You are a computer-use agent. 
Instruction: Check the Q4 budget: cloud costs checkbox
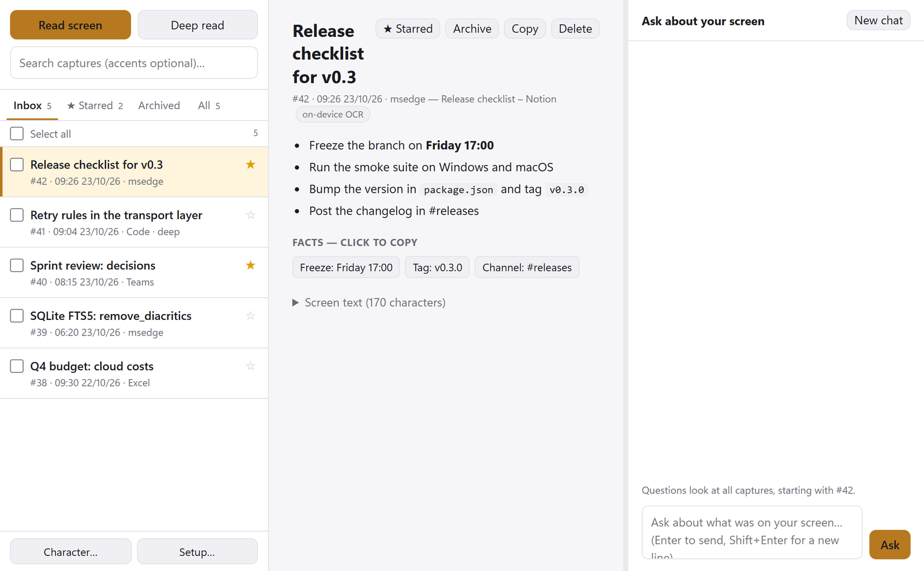17,366
